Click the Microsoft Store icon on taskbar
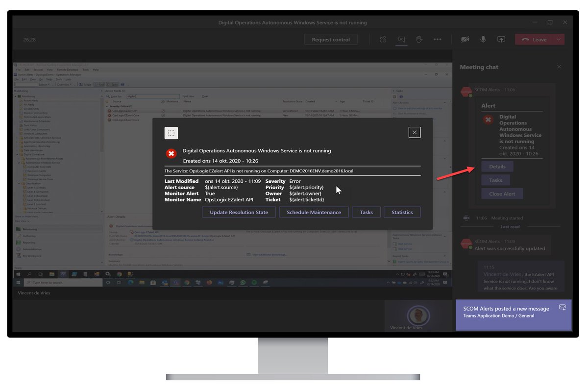The image size is (588, 387). pyautogui.click(x=153, y=283)
